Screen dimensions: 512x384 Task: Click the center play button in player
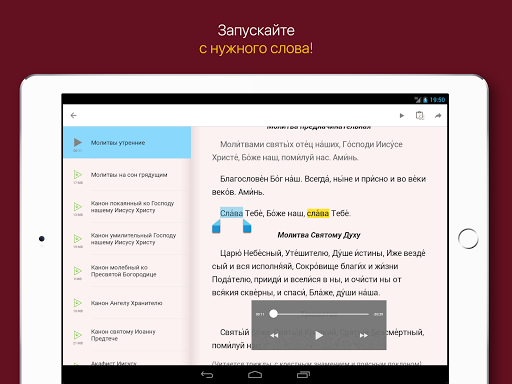pos(319,335)
